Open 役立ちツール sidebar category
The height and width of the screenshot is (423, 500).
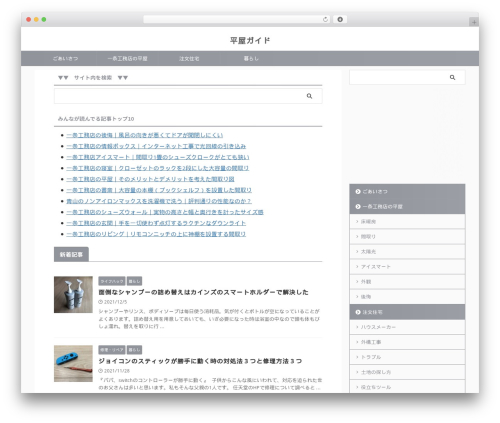click(x=407, y=387)
